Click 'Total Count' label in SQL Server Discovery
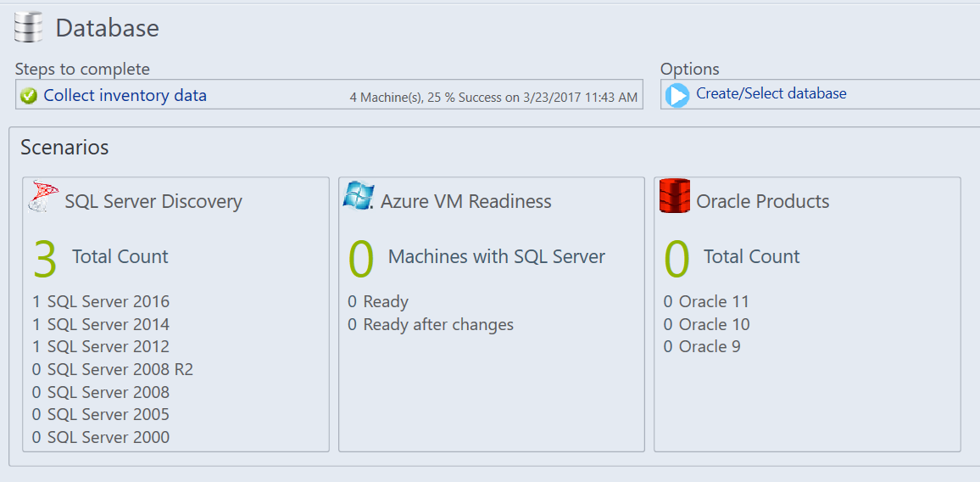Image resolution: width=980 pixels, height=482 pixels. coord(120,256)
